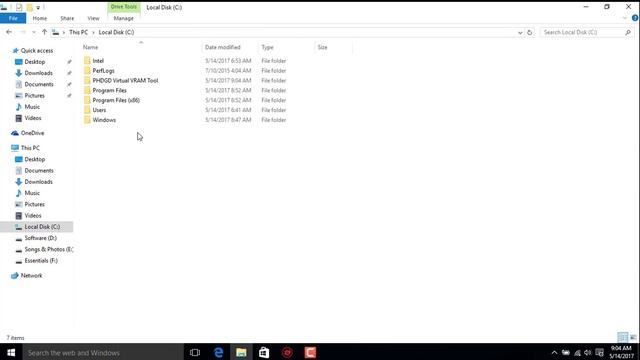Open Customize Quick Access Toolbar dropdown
Screen dimensions: 640x360
38,7
